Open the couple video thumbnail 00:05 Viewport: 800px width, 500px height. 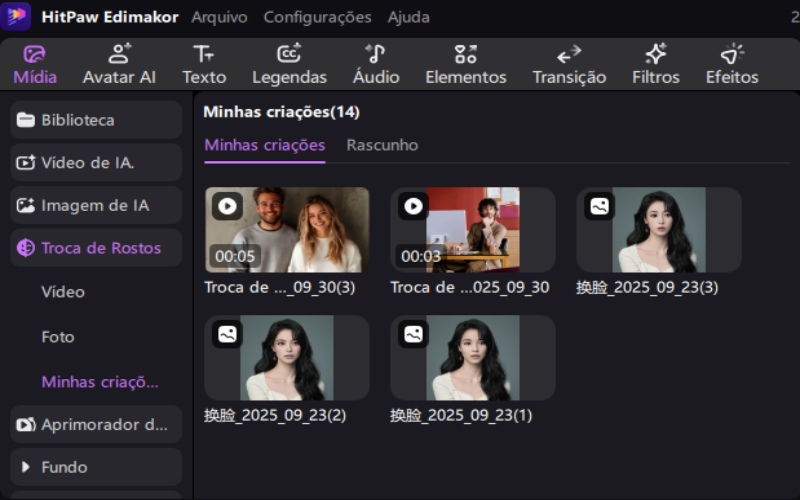pyautogui.click(x=287, y=230)
